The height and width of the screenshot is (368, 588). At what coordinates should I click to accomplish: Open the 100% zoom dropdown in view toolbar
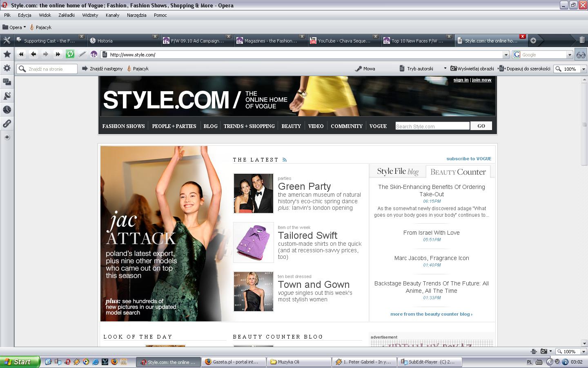click(584, 69)
